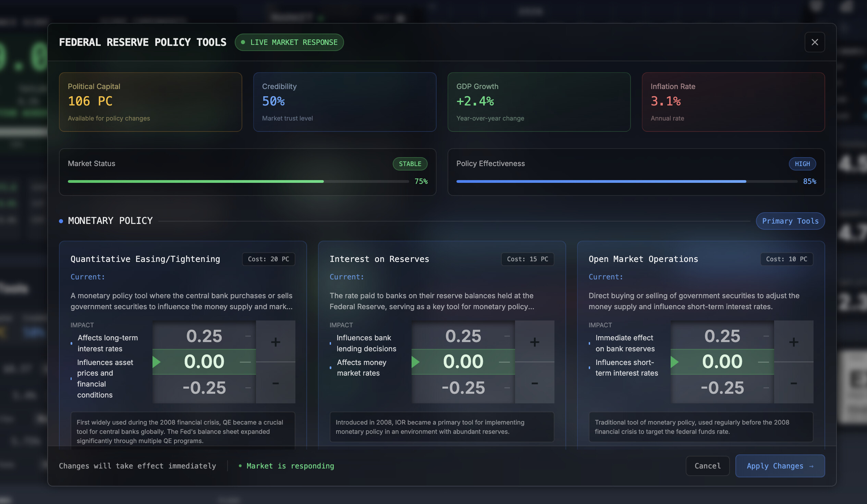Increase the Open Market Operations value

tap(793, 341)
